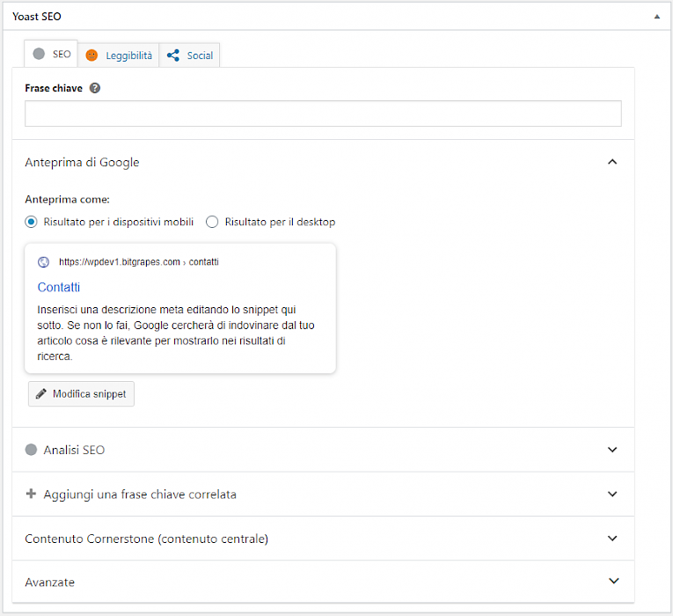The width and height of the screenshot is (673, 616).
Task: Click the Social share icon
Action: pyautogui.click(x=173, y=55)
